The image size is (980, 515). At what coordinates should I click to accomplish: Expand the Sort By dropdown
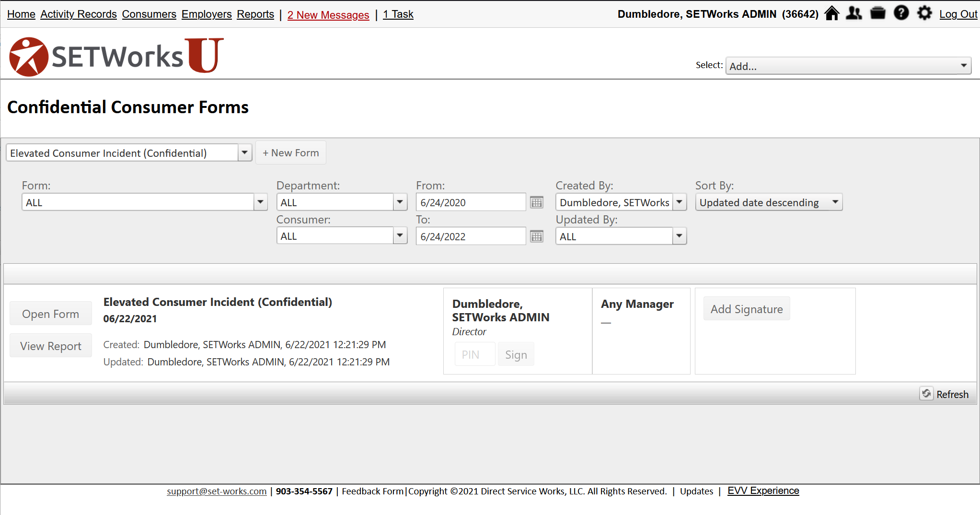pyautogui.click(x=769, y=202)
